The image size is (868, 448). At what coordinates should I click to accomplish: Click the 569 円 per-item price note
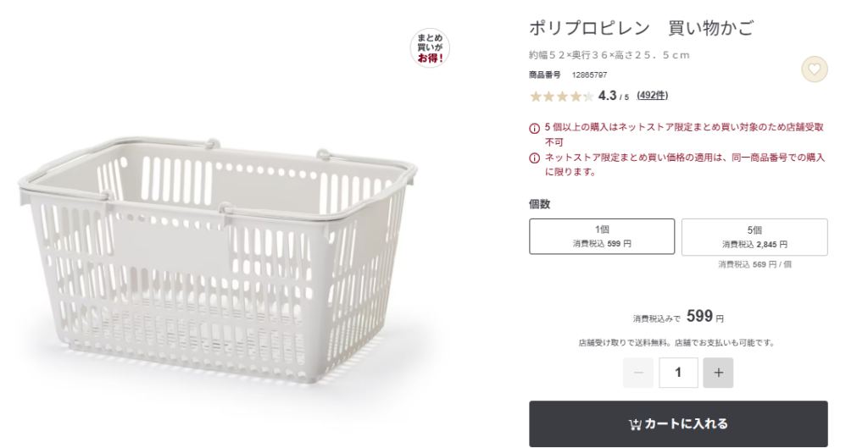pos(754,265)
